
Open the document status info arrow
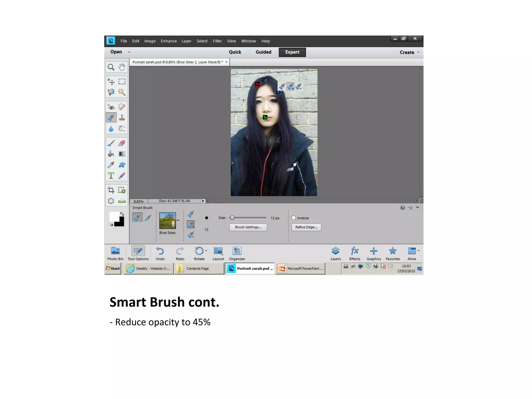203,201
